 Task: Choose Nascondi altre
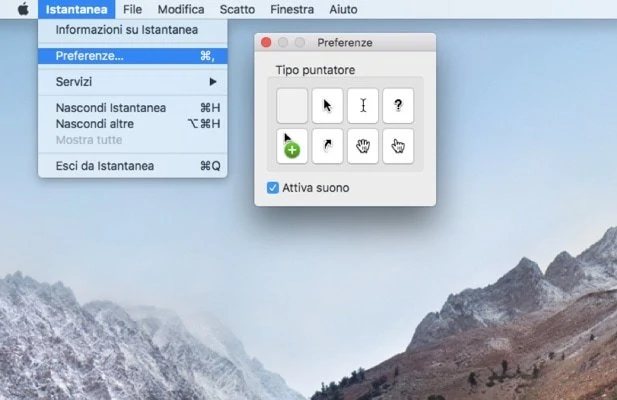coord(133,124)
